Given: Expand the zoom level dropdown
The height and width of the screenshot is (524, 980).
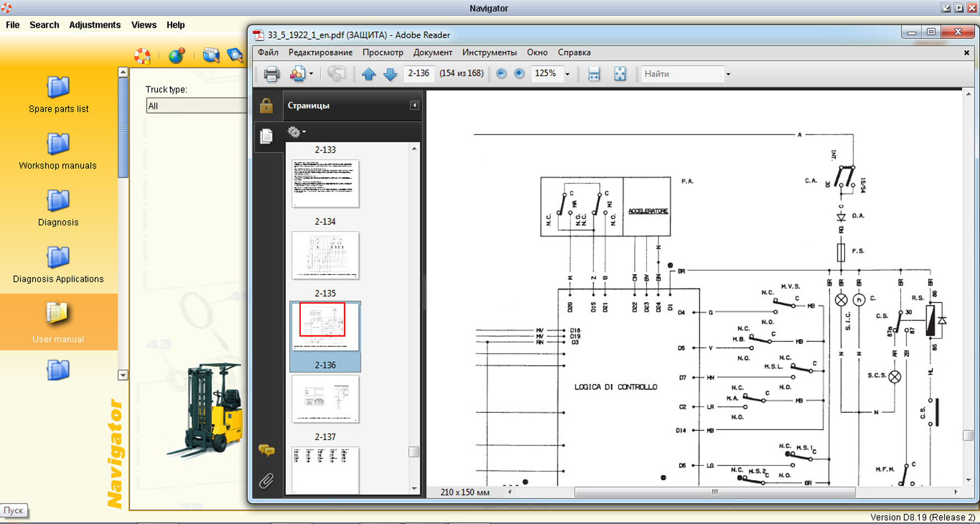Looking at the screenshot, I should tap(567, 74).
